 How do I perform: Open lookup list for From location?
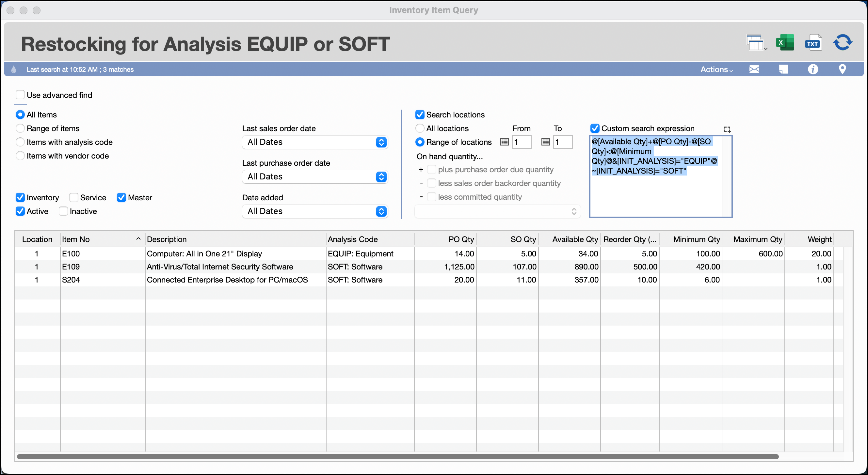click(x=504, y=142)
